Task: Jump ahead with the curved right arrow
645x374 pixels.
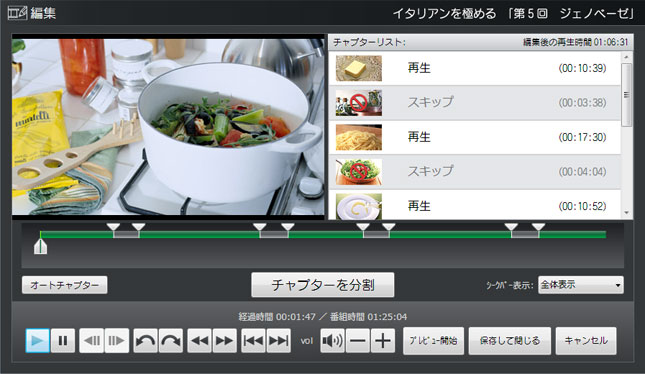Action: click(x=171, y=341)
